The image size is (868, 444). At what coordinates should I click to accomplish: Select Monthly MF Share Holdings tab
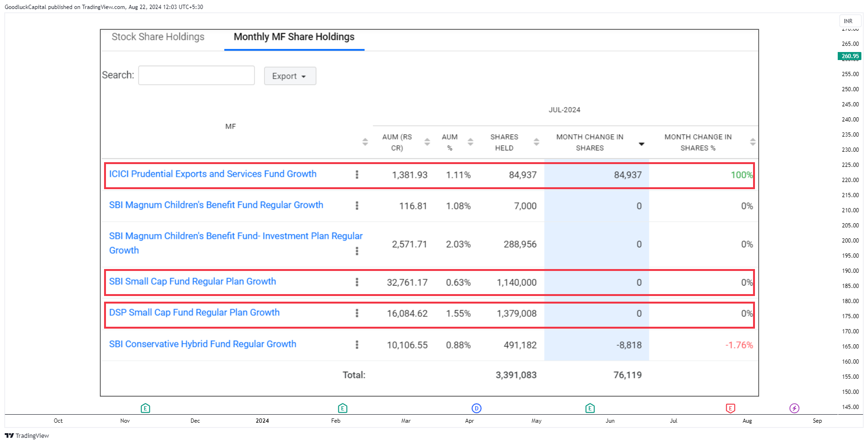point(294,37)
